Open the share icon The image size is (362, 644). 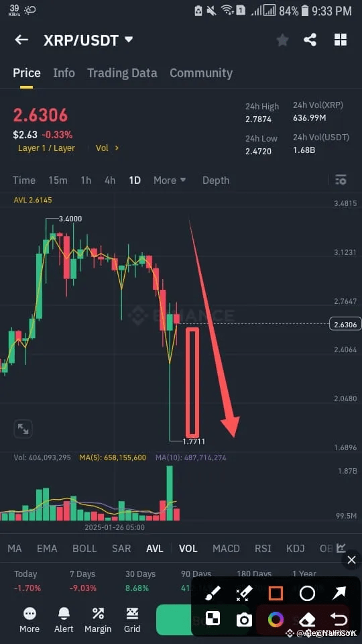[310, 40]
